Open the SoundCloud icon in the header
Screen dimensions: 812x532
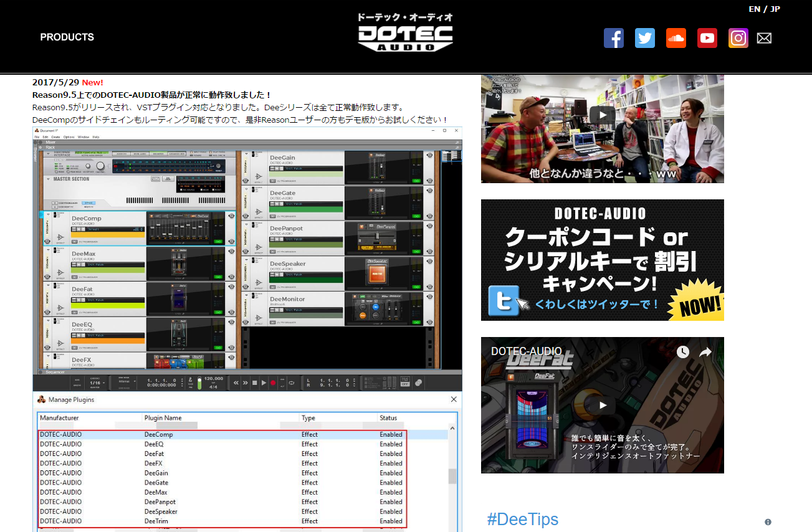[676, 38]
